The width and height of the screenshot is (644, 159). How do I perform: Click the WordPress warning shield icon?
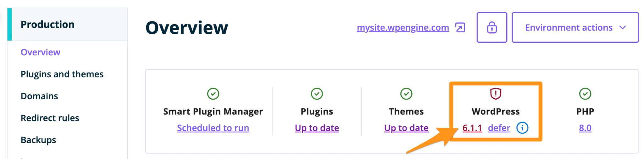496,94
